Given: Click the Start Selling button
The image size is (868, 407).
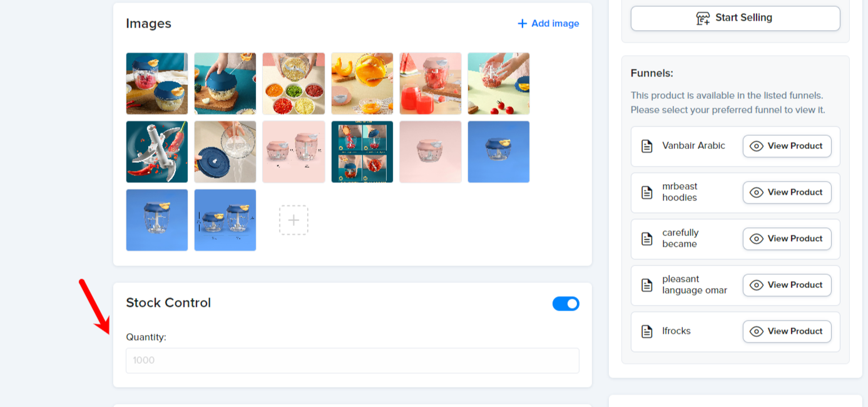Looking at the screenshot, I should click(735, 18).
